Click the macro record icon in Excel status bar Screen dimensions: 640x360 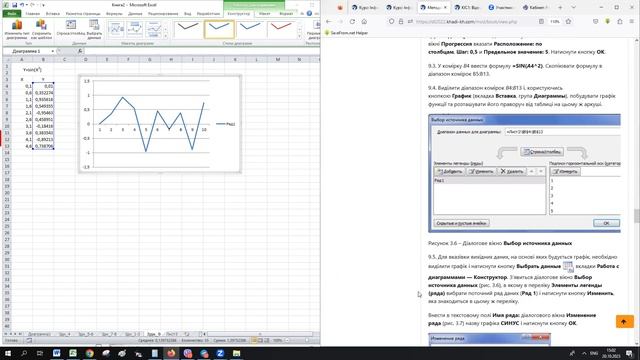(29, 340)
